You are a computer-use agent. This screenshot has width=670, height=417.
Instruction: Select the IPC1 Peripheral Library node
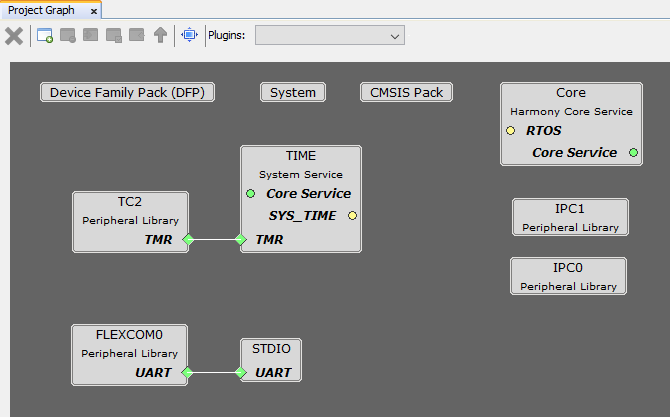tap(570, 217)
